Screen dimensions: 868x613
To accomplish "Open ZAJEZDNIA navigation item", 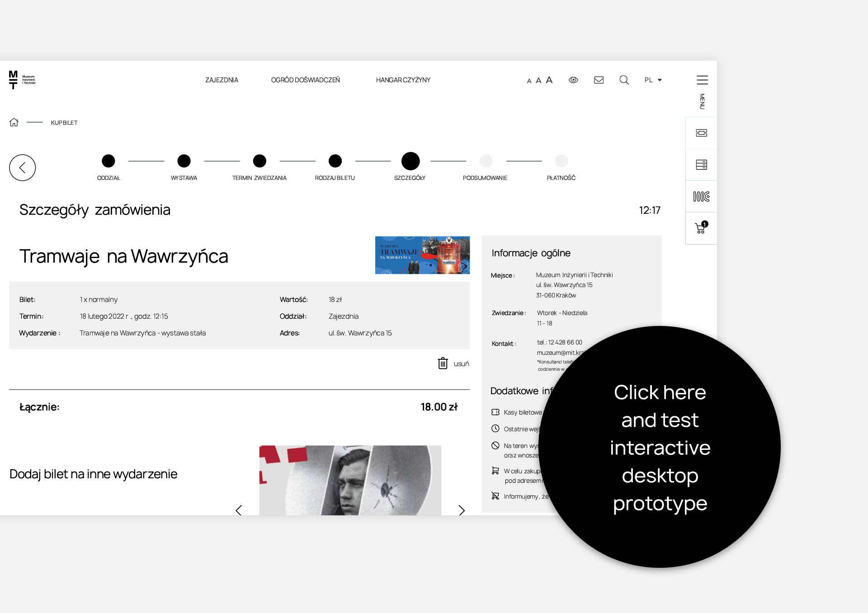I will point(222,80).
